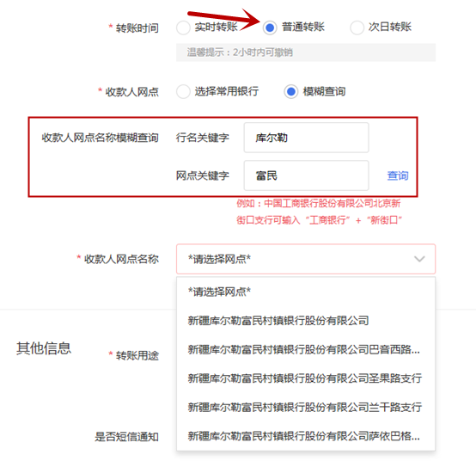
Task: Collapse the 收款人网点名称 dropdown chevron
Action: pyautogui.click(x=419, y=259)
